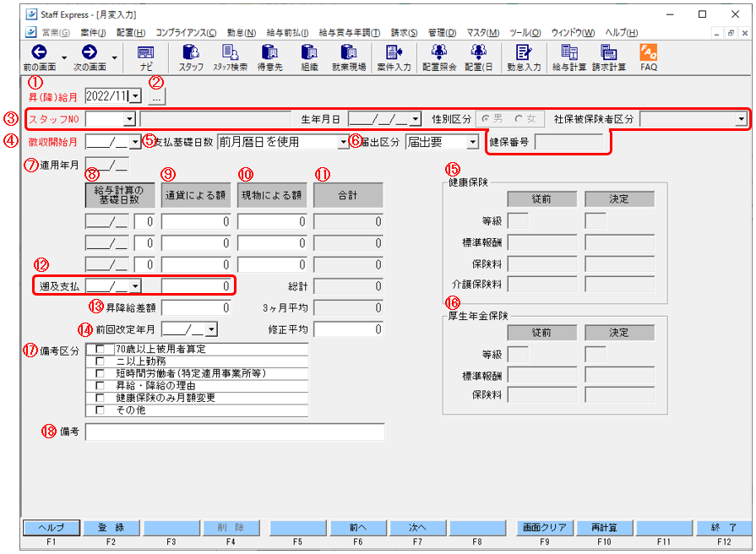Viewport: 756px width, 554px height.
Task: Expand the 次の画面 history dropdown arrow
Action: pyautogui.click(x=114, y=58)
